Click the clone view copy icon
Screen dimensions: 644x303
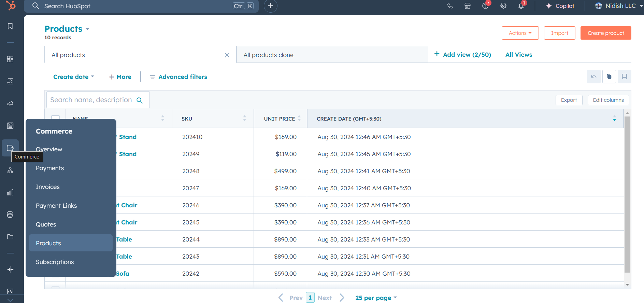(x=609, y=77)
